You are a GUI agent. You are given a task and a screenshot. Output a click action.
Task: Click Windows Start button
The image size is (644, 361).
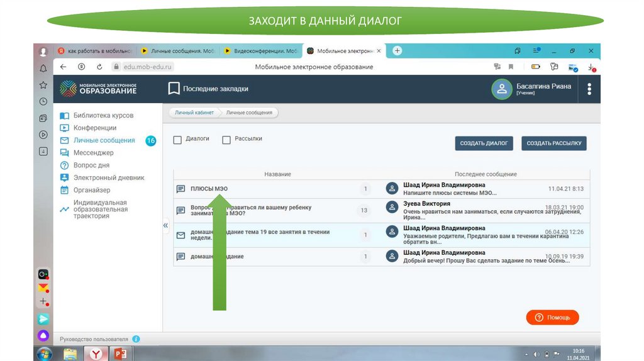click(44, 353)
